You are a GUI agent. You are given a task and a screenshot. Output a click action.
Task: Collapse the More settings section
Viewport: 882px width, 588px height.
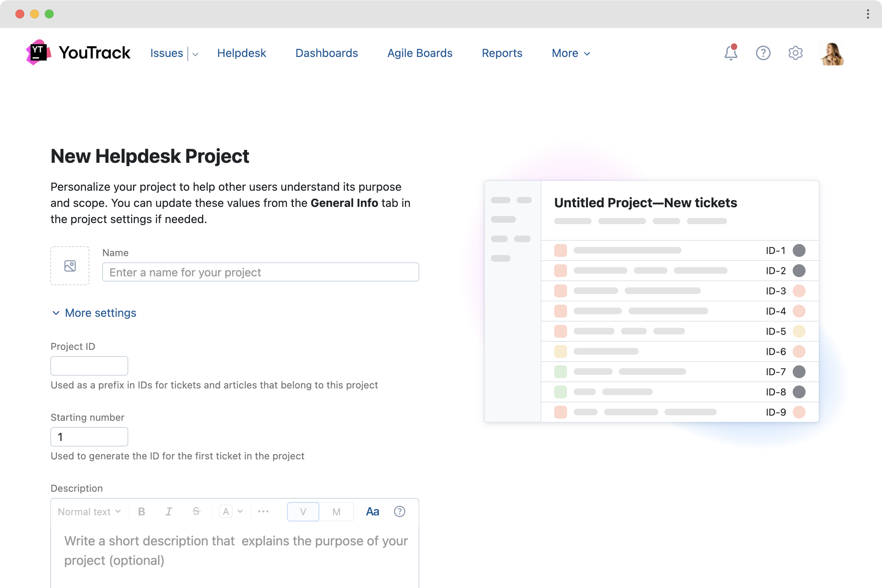[94, 313]
